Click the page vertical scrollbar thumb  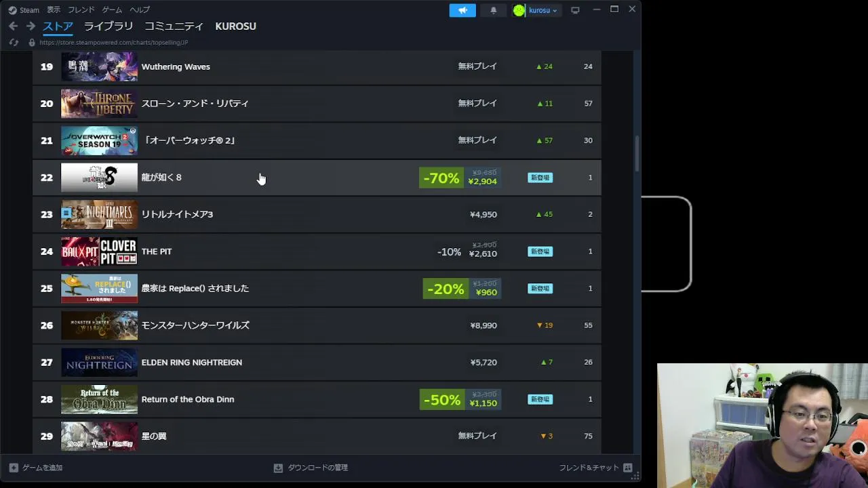(637, 154)
